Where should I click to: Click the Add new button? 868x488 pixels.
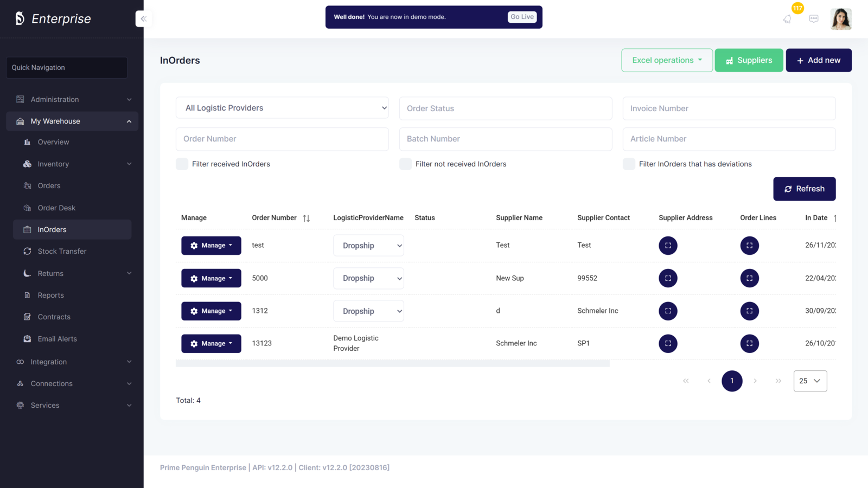pyautogui.click(x=818, y=60)
